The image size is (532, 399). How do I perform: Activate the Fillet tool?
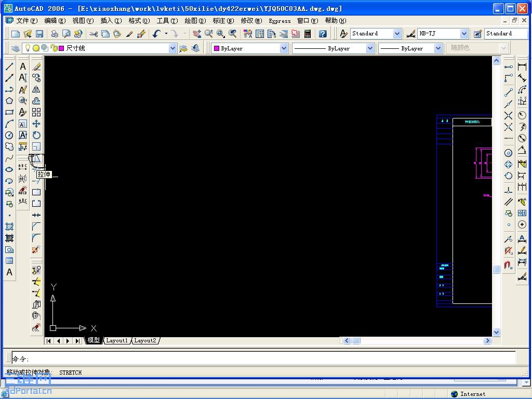[36, 238]
